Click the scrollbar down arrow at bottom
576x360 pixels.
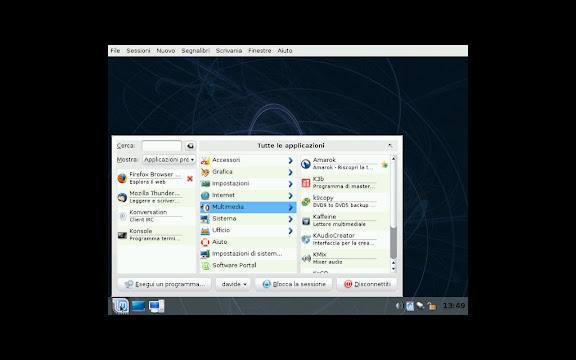[x=393, y=269]
